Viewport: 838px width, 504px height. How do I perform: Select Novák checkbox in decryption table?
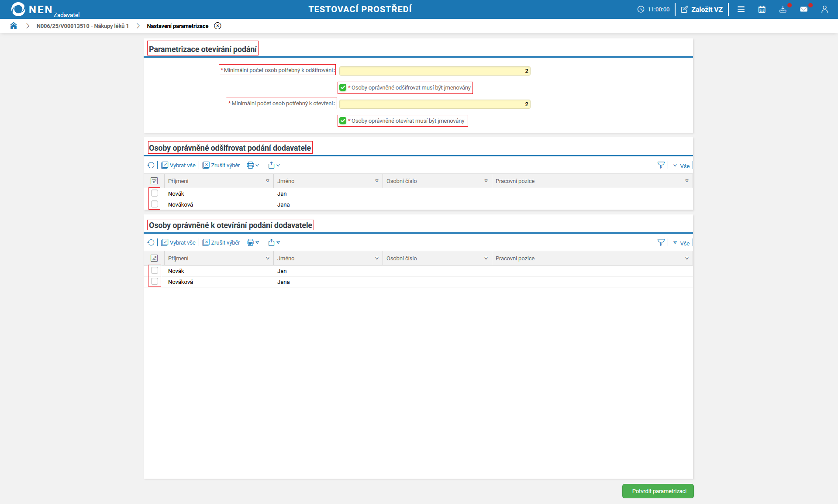[x=155, y=193]
